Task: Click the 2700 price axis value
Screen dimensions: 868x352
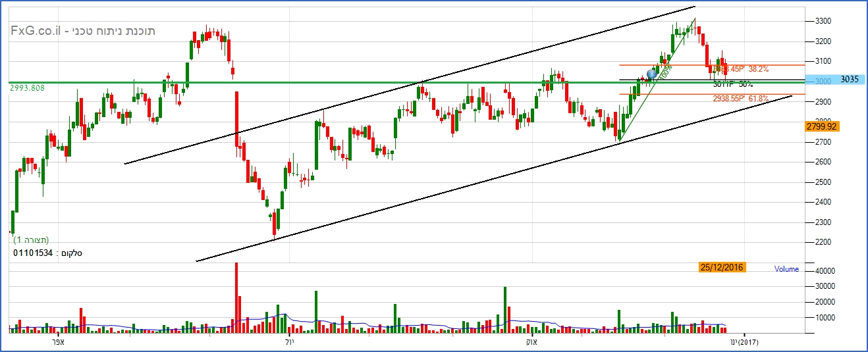Action: tap(824, 142)
